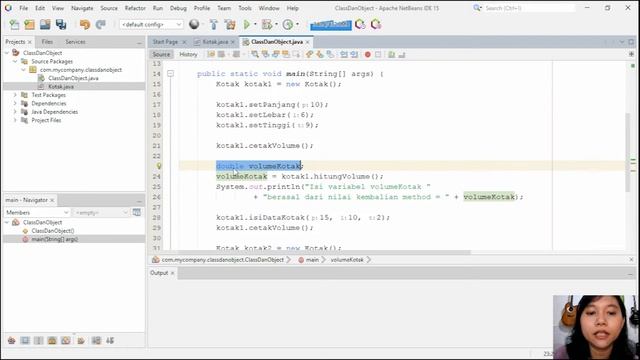Screen dimensions: 640x360
Task: Click the Build Project hammer icon
Action: [x=213, y=24]
